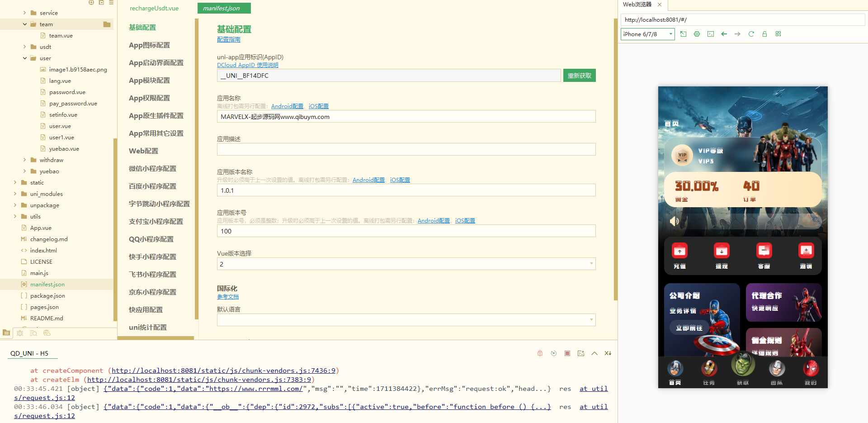Select App图标配置 in the manifest menu
Screen dimensions: 868x423
(149, 45)
